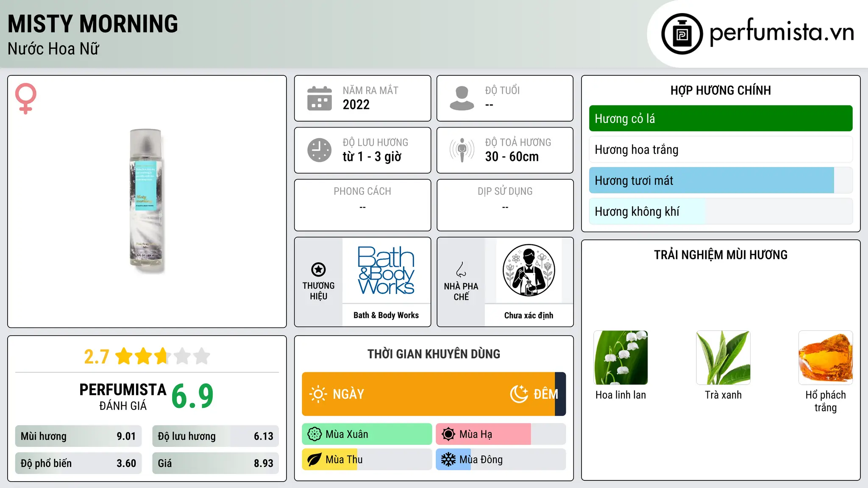
Task: Click the Phong cách card
Action: (362, 205)
